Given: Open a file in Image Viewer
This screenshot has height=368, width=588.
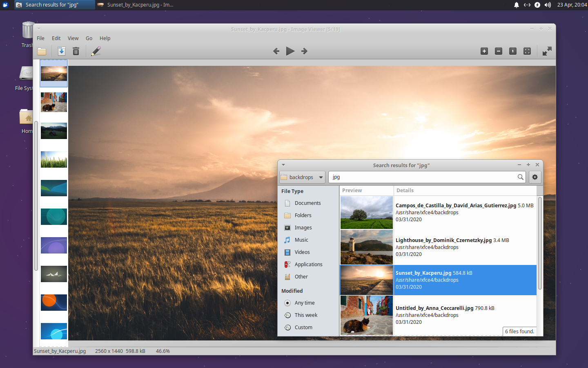Looking at the screenshot, I should pos(42,51).
